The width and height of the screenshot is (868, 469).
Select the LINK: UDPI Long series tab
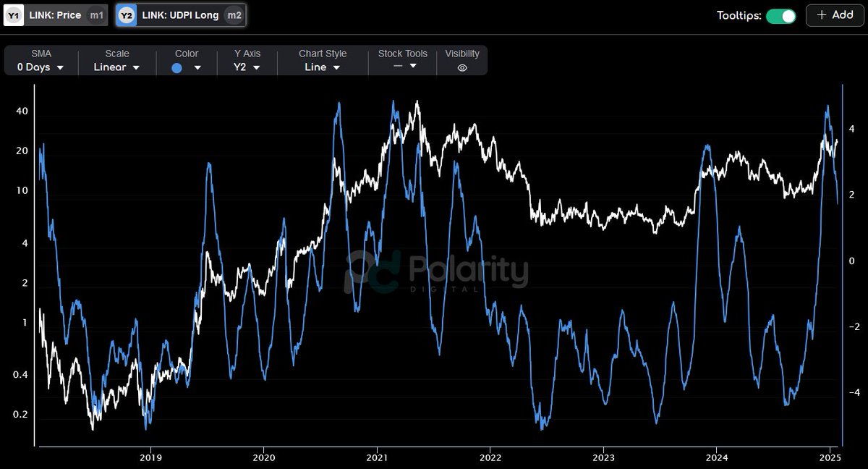pos(181,14)
